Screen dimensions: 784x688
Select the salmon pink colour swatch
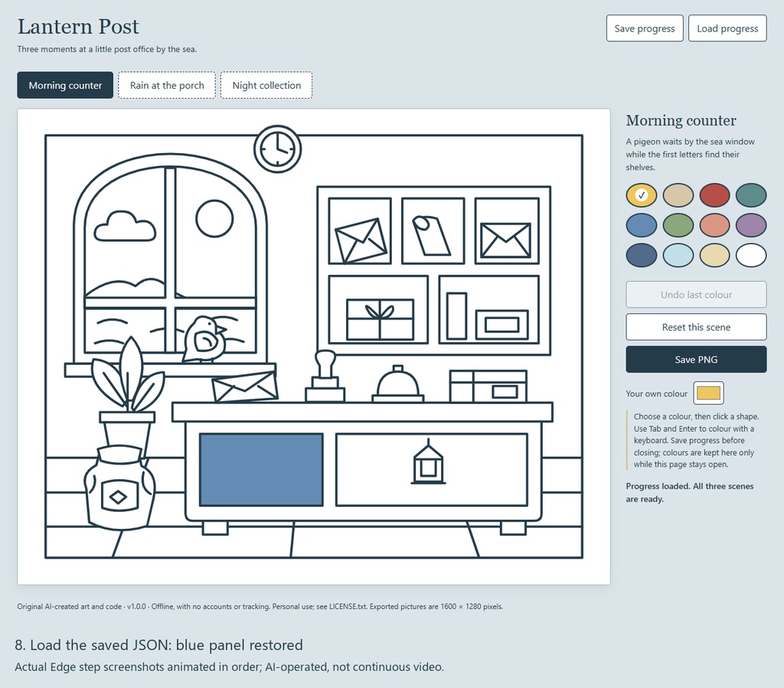pyautogui.click(x=714, y=225)
